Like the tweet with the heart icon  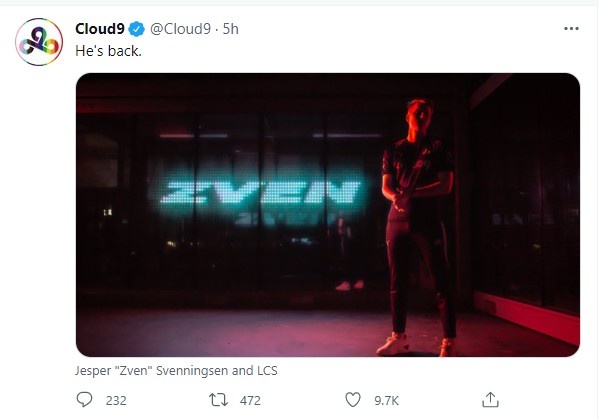coord(352,399)
